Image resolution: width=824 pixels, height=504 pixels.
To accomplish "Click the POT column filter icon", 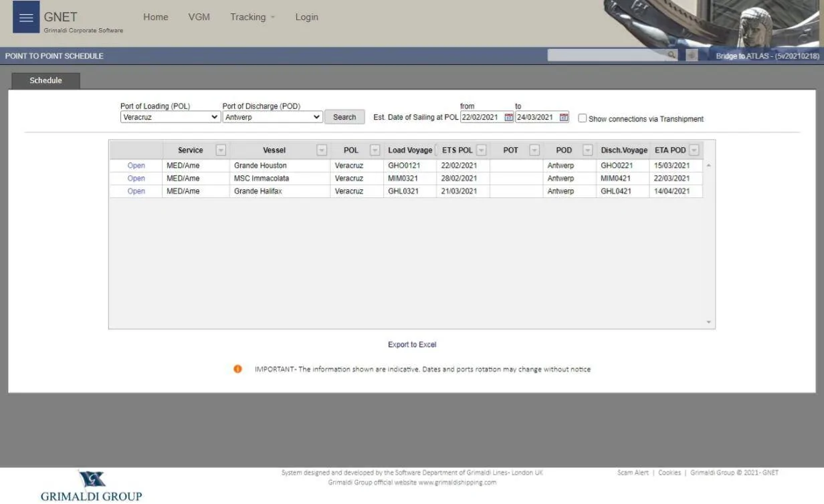I will (x=534, y=150).
